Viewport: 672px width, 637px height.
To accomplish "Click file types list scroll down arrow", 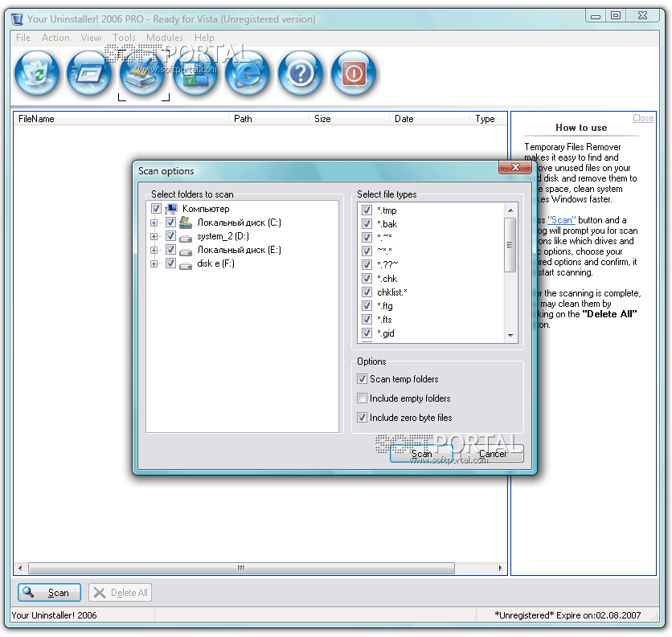I will click(510, 336).
